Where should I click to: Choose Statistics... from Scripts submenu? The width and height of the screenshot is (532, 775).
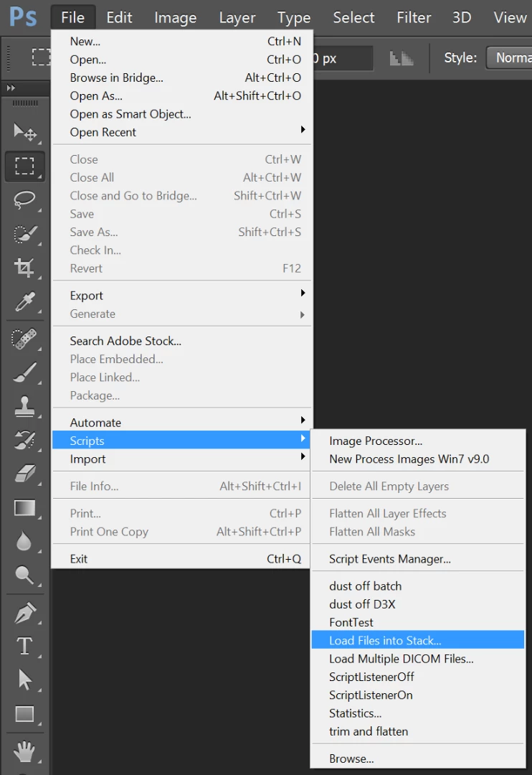pyautogui.click(x=418, y=713)
